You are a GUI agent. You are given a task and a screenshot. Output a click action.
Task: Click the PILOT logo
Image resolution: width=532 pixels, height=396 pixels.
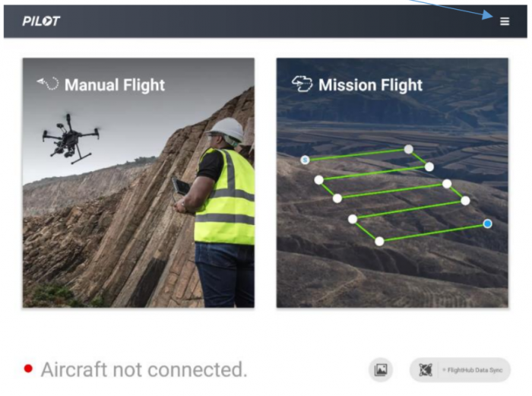click(x=41, y=21)
